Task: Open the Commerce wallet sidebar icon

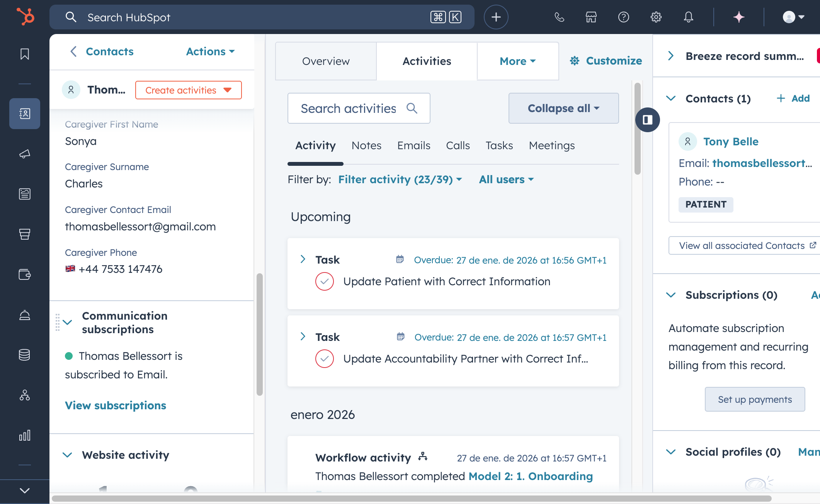Action: (x=25, y=274)
